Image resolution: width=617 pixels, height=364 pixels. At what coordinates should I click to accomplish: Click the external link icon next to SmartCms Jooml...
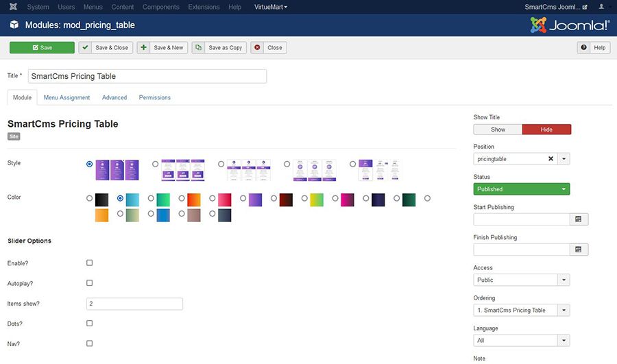585,7
